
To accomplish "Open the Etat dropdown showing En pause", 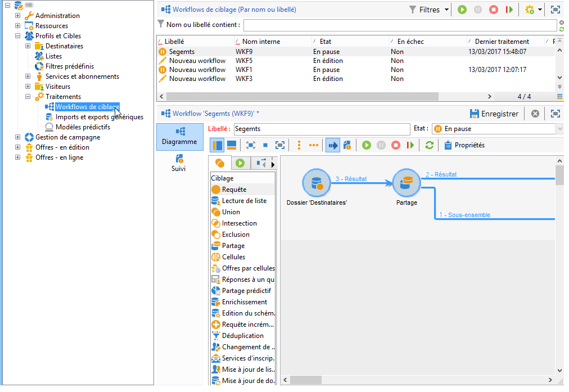I will pos(559,129).
